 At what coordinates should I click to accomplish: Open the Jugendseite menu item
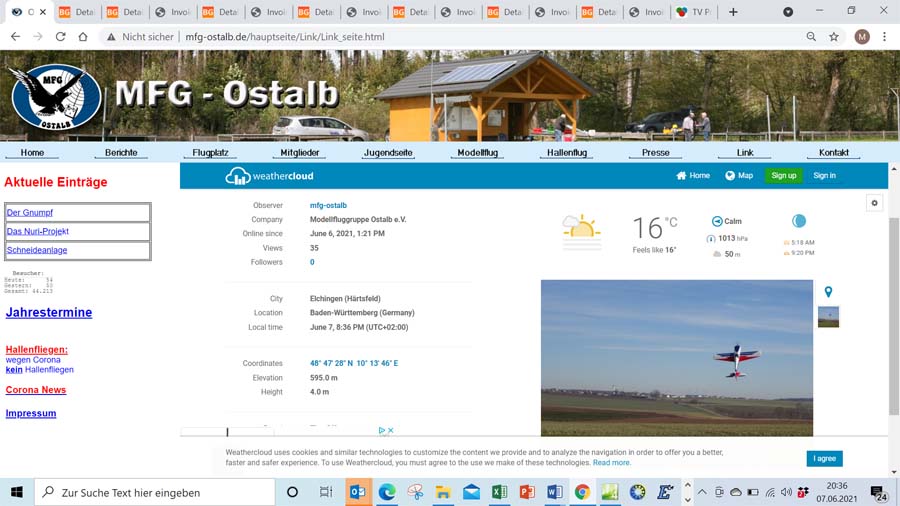pyautogui.click(x=387, y=153)
